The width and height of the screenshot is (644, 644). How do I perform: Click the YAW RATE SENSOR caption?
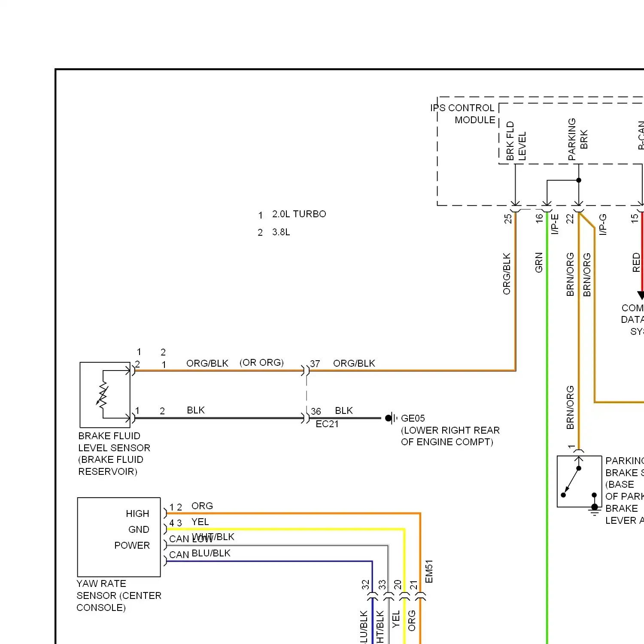119,596
